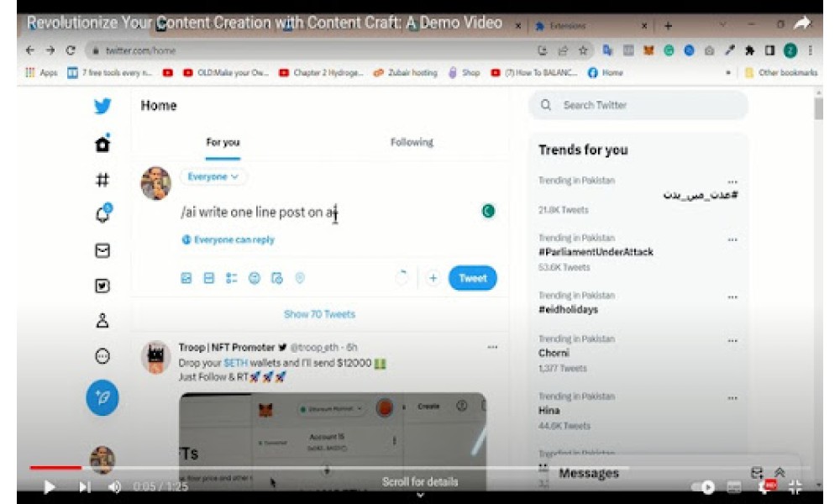Tag location in the tweet
The image size is (840, 504).
pos(300,278)
